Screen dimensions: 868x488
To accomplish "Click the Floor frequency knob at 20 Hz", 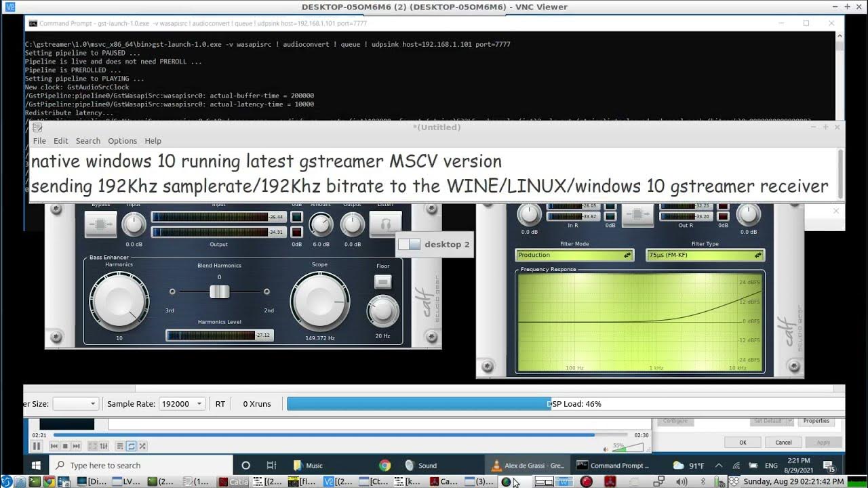I will point(383,311).
